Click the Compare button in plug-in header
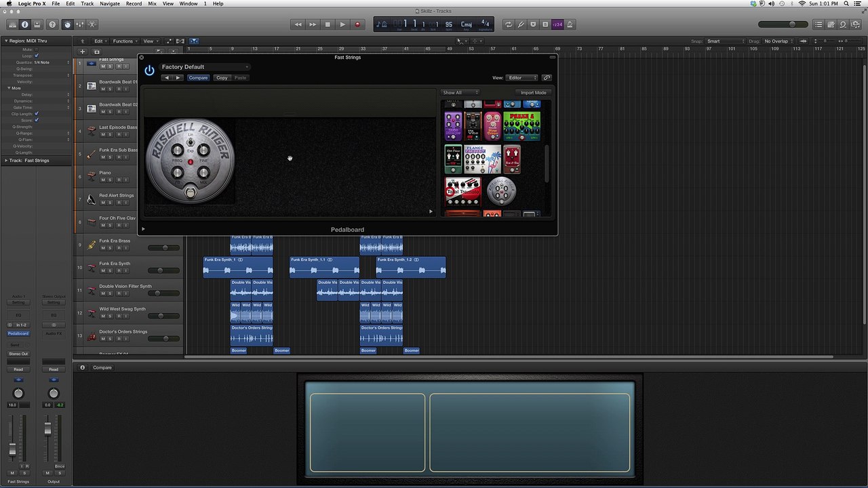Viewport: 868px width, 488px height. point(198,78)
